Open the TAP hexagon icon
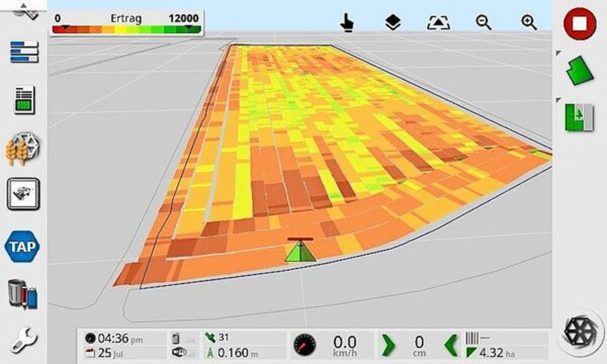The width and height of the screenshot is (607, 364). [22, 246]
